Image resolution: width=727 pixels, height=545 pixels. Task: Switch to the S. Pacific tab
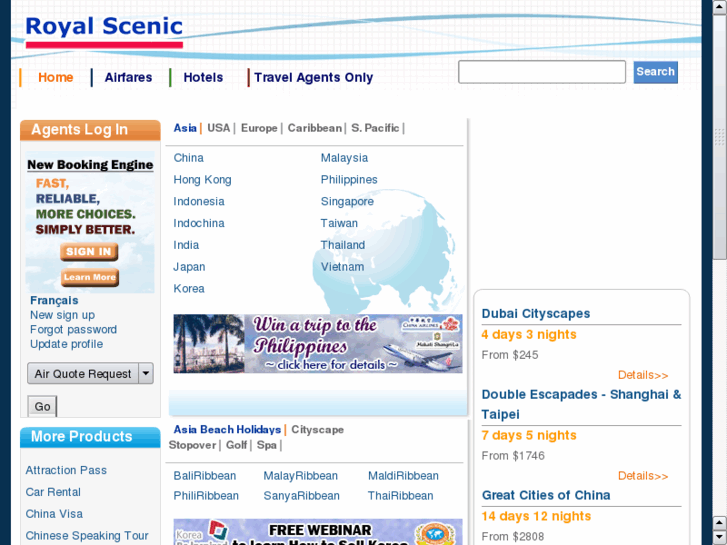tap(375, 128)
